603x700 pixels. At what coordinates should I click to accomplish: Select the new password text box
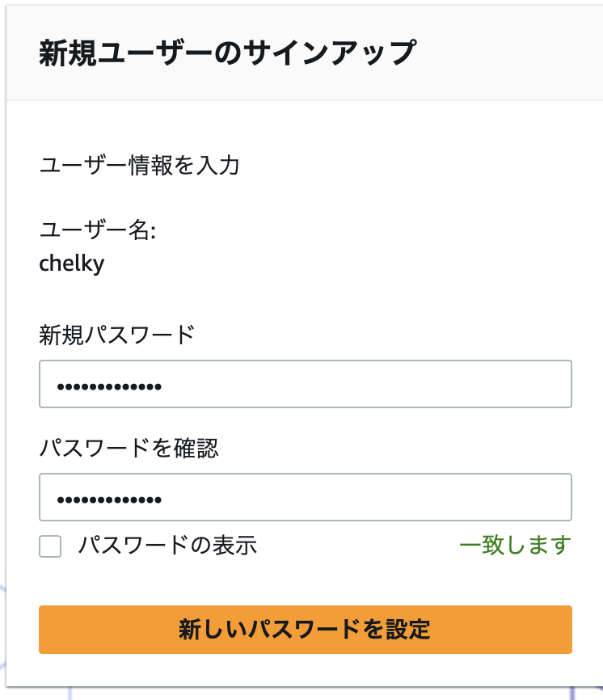point(305,384)
